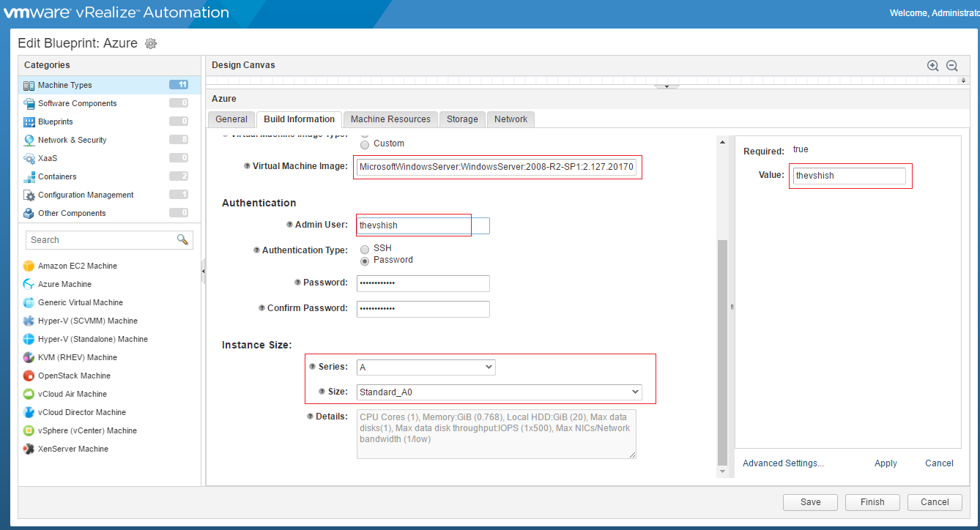Image resolution: width=980 pixels, height=530 pixels.
Task: Switch to the Storage tab
Action: tap(462, 119)
